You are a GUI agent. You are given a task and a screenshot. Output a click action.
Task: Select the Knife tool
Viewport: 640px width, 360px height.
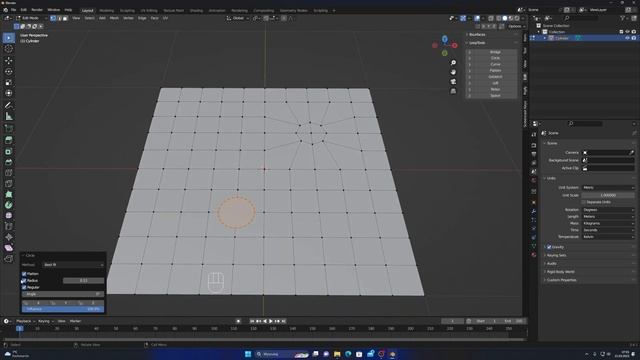pos(9,184)
